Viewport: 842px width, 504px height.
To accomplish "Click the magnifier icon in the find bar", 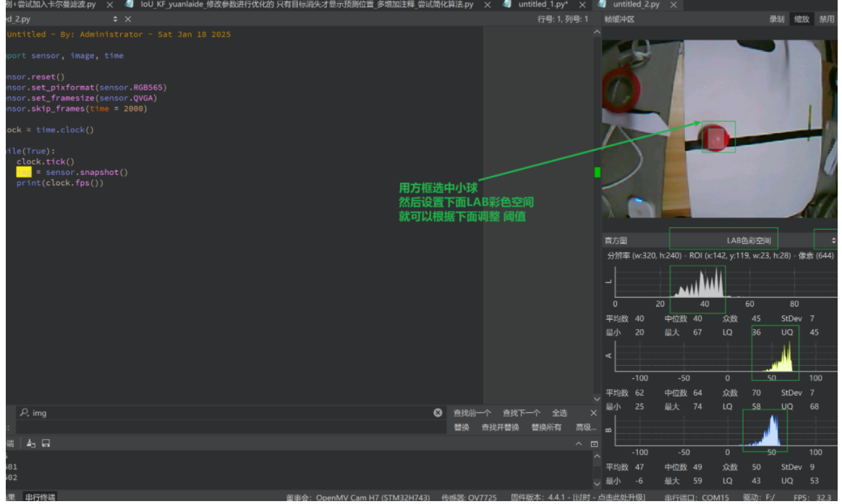I will (22, 412).
